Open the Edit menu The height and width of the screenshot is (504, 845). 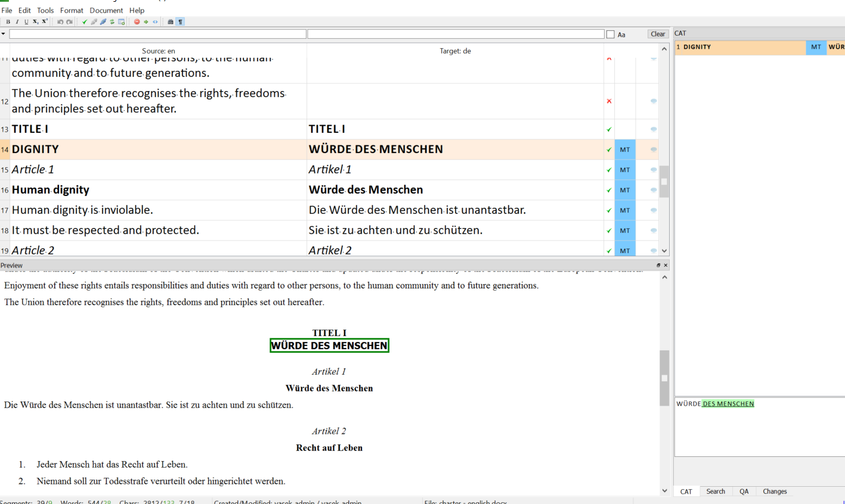click(24, 10)
